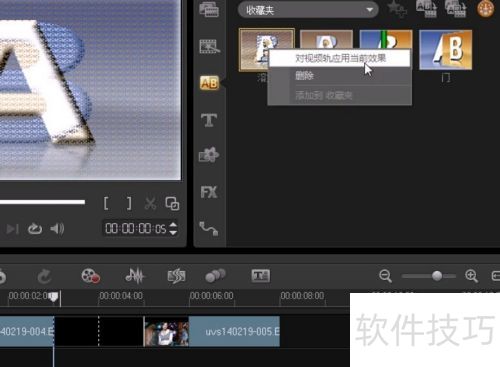Open the Instant Project library
Image resolution: width=500 pixels, height=367 pixels.
click(209, 47)
